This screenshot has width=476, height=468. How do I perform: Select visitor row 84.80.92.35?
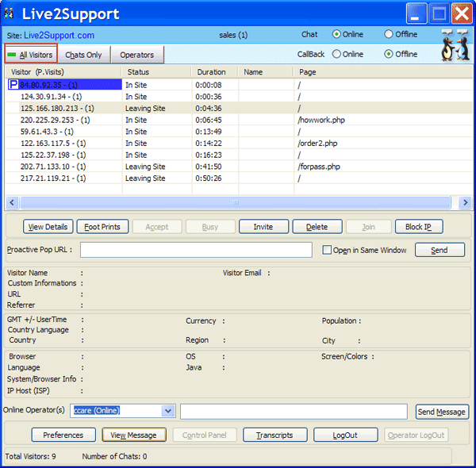240,85
